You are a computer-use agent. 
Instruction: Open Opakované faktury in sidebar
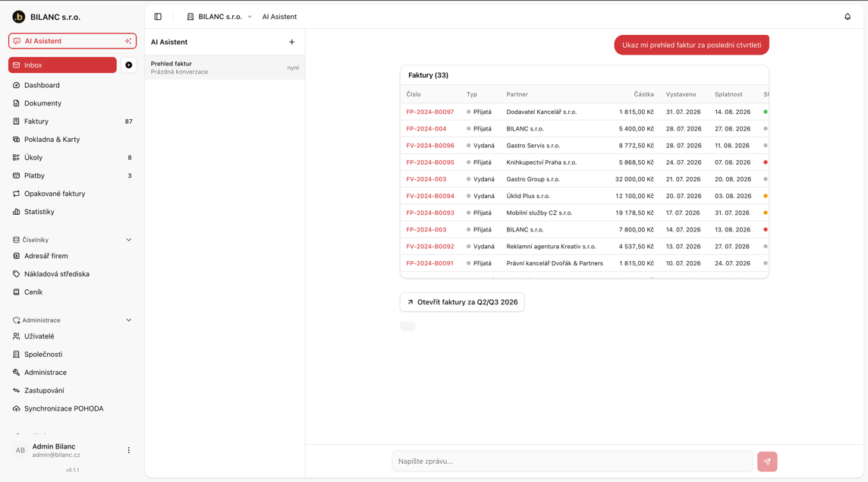pyautogui.click(x=73, y=194)
